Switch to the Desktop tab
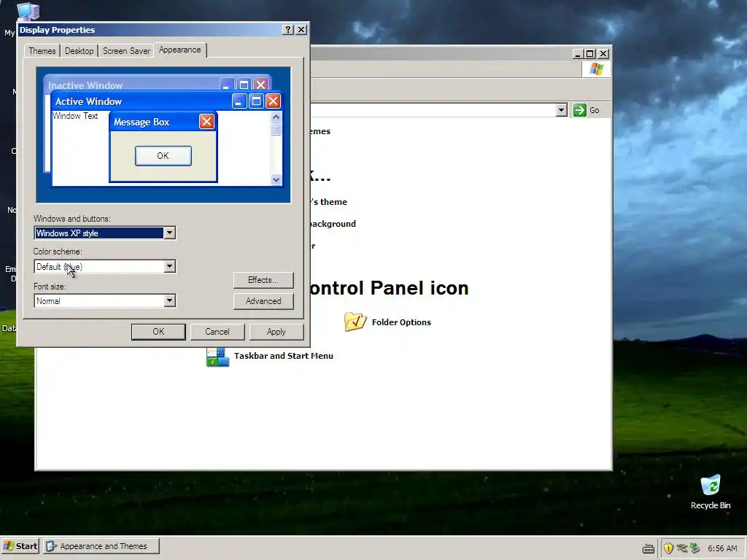The image size is (747, 560). (79, 50)
